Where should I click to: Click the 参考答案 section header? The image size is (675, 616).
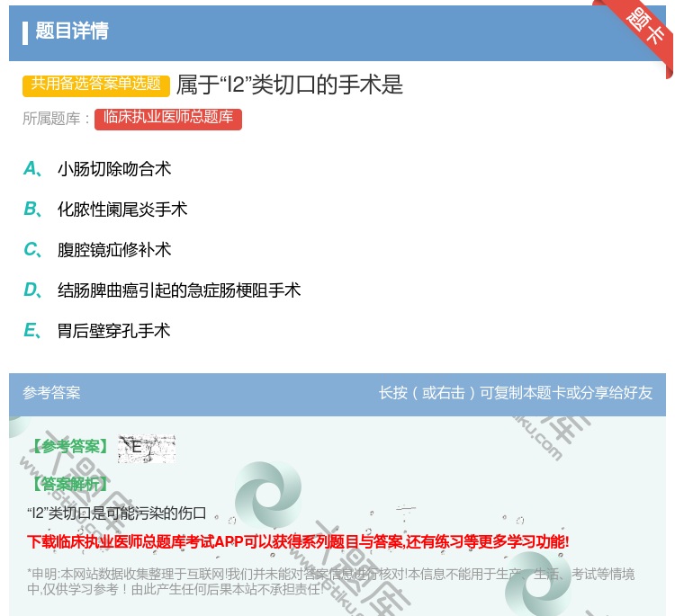click(51, 393)
